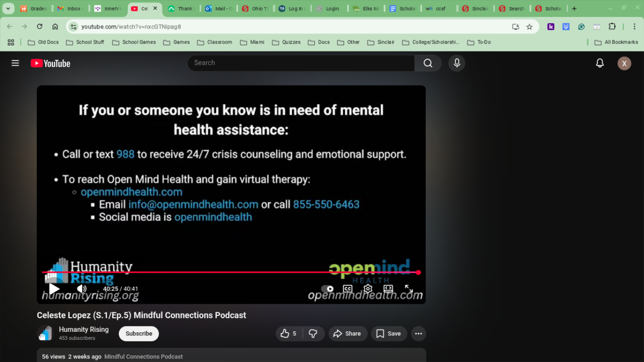Open a new browser tab
Viewport: 644px width, 362px height.
click(574, 9)
